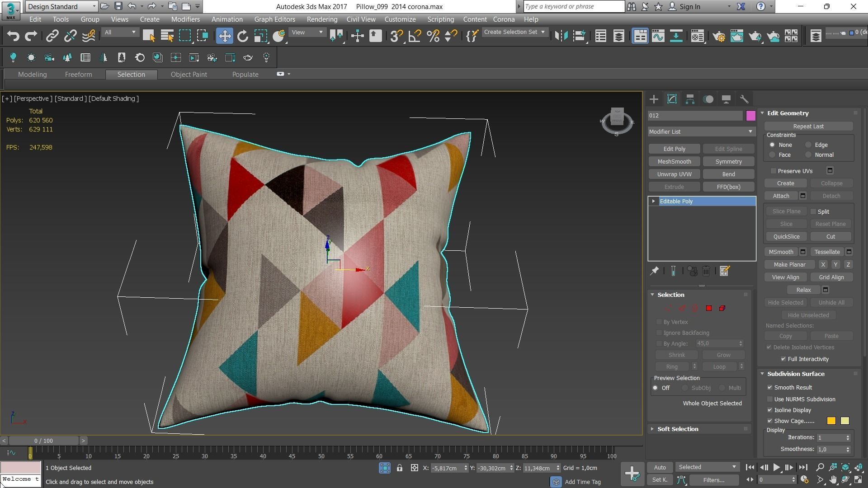Open the Modifier List dropdown
This screenshot has height=488, width=868.
[x=701, y=132]
